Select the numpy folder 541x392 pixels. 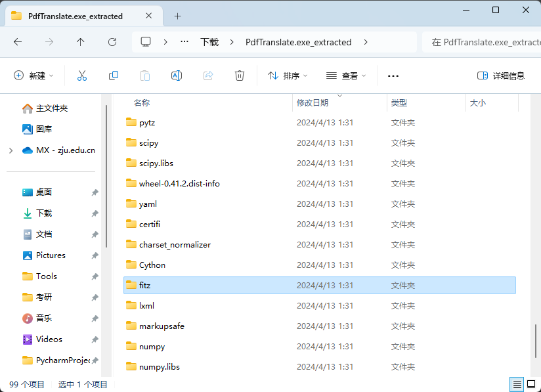320,347
